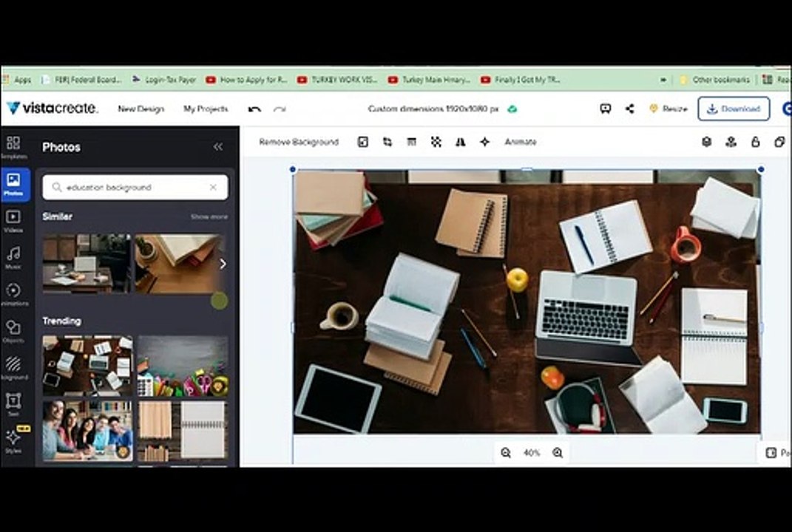Open the Text sidebar panel
This screenshot has width=792, height=532.
coord(13,405)
